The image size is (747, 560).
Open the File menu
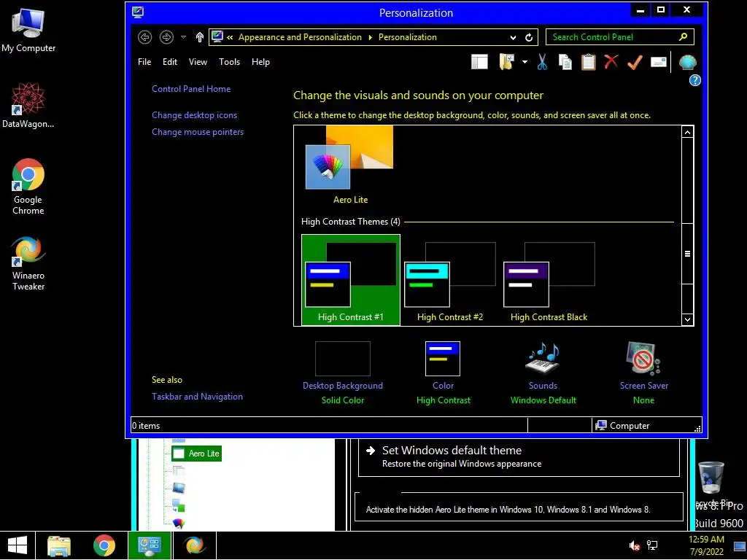[x=144, y=62]
